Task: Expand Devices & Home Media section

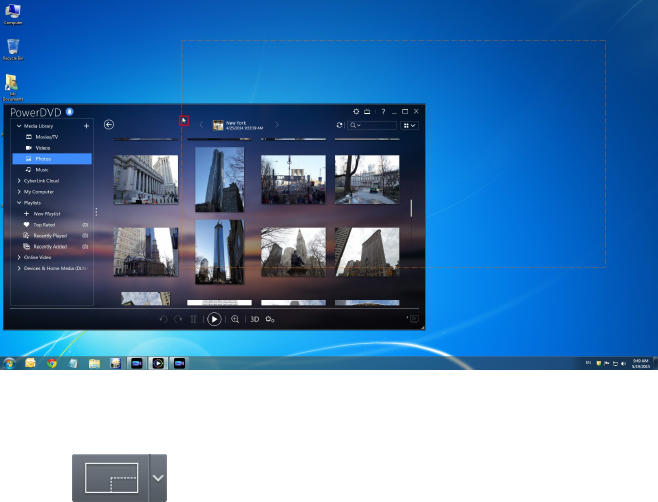Action: [19, 268]
